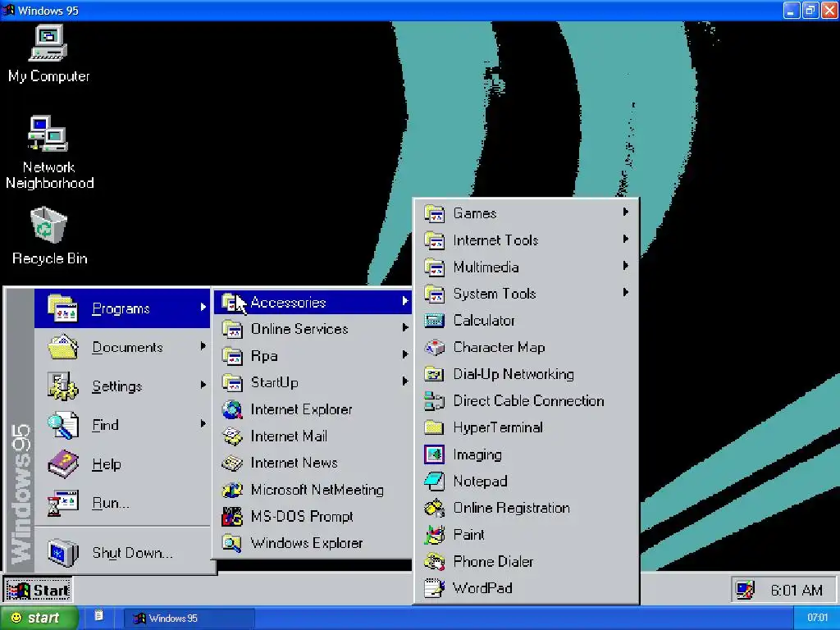Image resolution: width=840 pixels, height=630 pixels.
Task: Choose Multimedia in the Accessories menu
Action: pyautogui.click(x=527, y=267)
